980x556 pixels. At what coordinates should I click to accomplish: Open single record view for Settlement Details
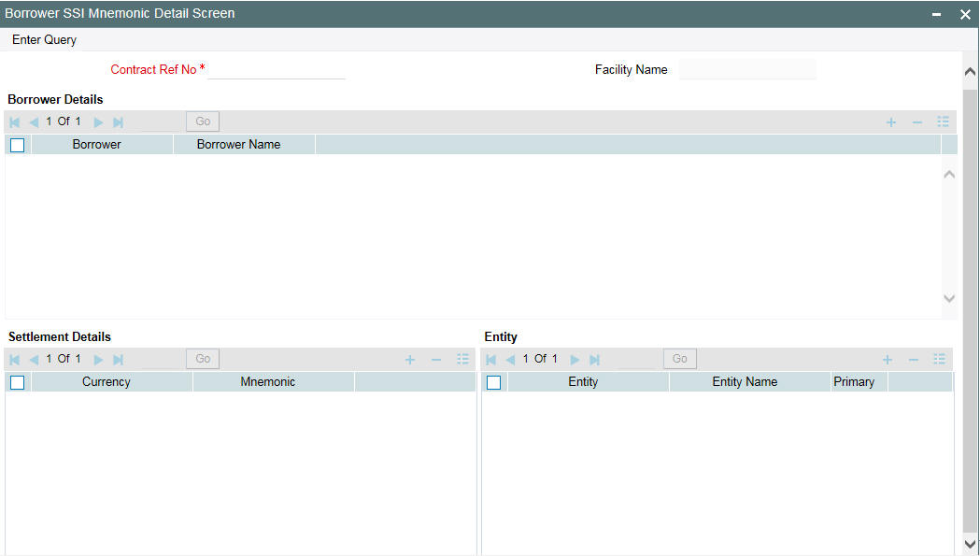(462, 359)
